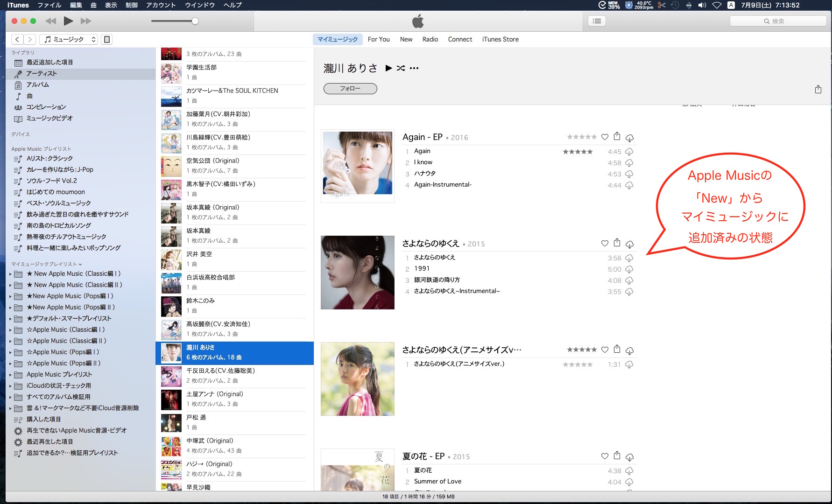Love the さよならのゆくえ(アニメサイズver.) album

coord(605,350)
